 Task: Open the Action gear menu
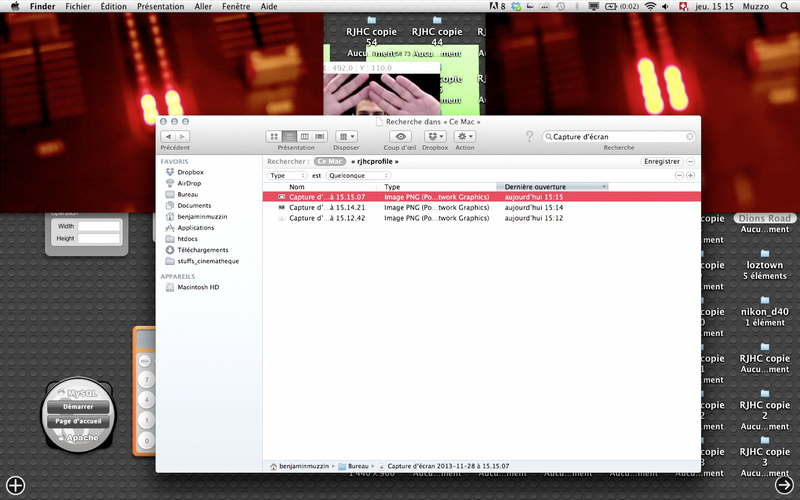[x=465, y=136]
